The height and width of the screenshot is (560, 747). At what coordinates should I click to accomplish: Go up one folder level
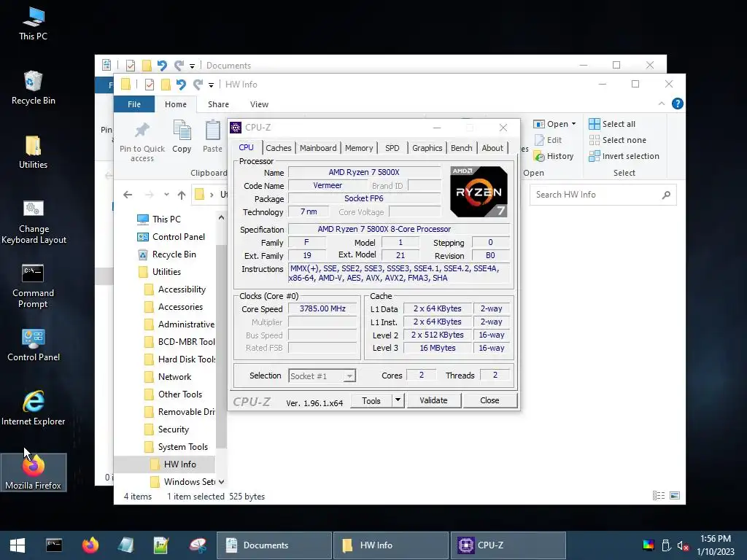click(x=182, y=194)
